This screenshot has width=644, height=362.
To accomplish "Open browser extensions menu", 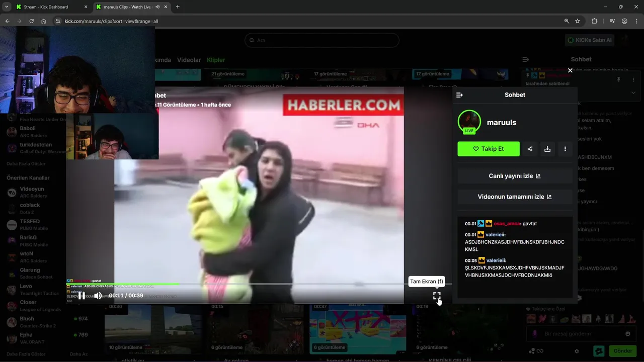I will (x=595, y=21).
